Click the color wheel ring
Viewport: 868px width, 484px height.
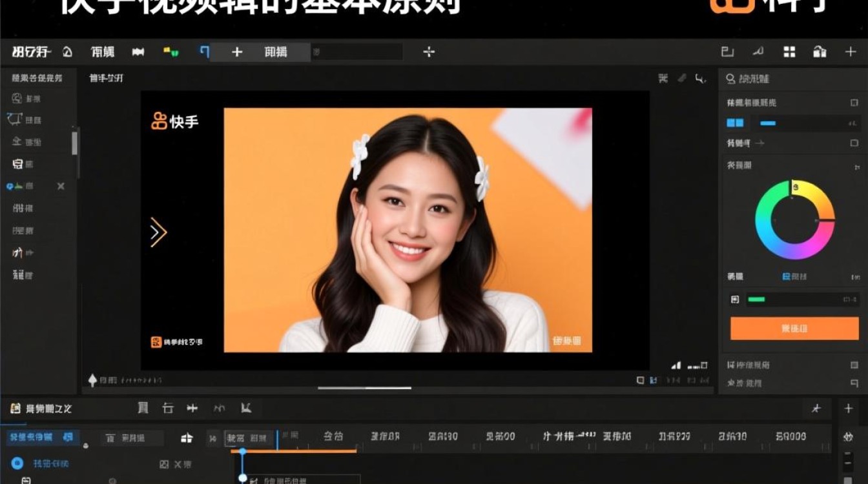pyautogui.click(x=794, y=219)
